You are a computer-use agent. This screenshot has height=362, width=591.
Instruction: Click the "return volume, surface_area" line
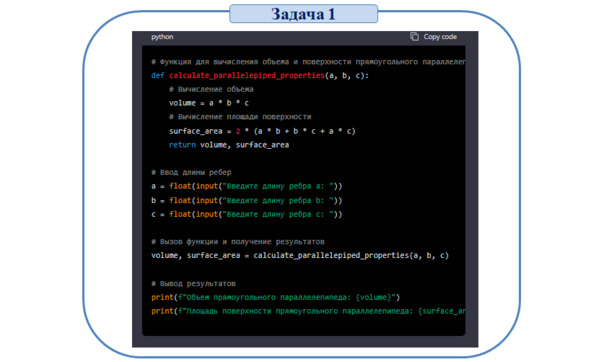(229, 145)
